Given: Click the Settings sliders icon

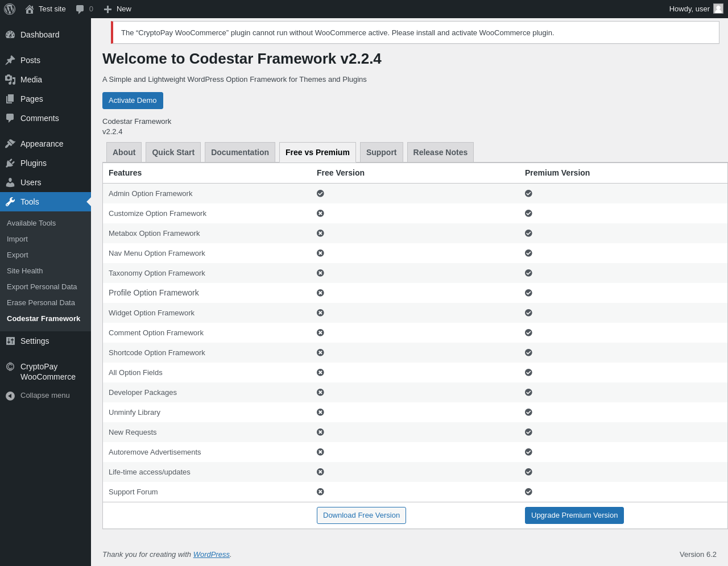Looking at the screenshot, I should point(10,341).
